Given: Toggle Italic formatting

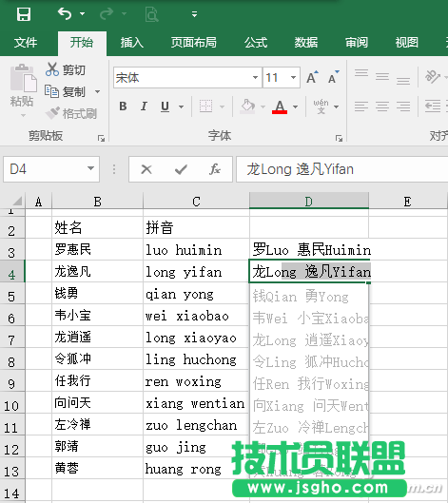Looking at the screenshot, I should 144,106.
